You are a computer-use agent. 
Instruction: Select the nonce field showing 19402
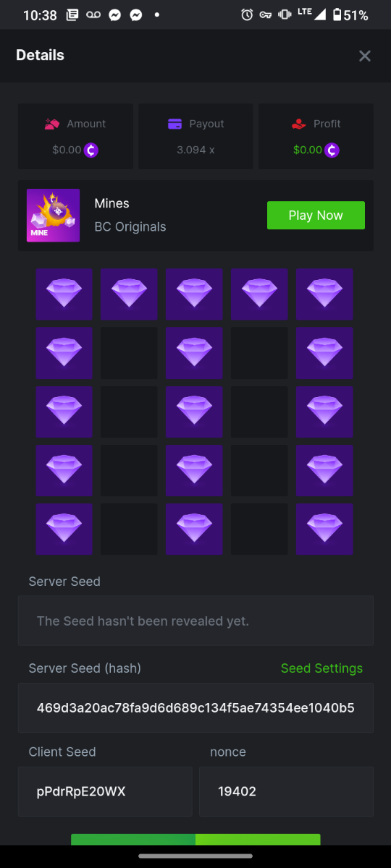[x=286, y=791]
